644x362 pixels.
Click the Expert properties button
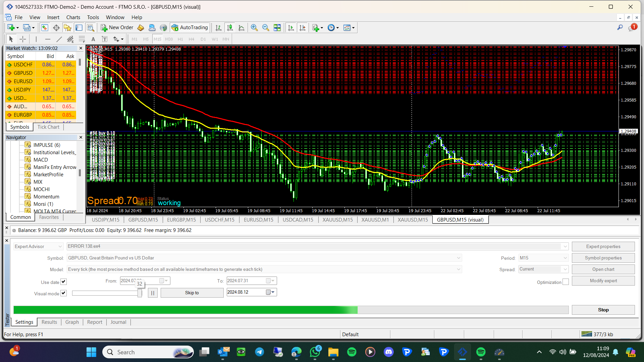point(603,247)
